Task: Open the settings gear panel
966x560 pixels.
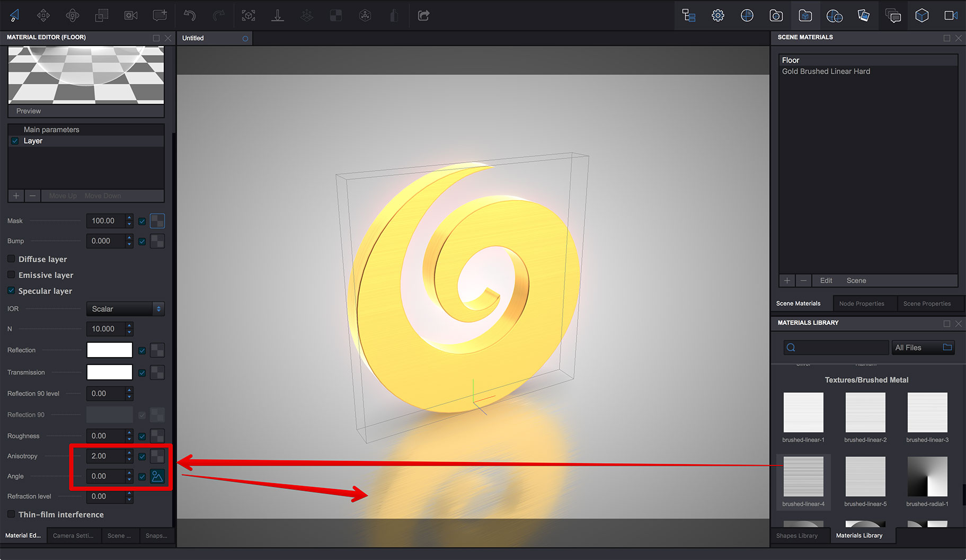Action: [717, 15]
